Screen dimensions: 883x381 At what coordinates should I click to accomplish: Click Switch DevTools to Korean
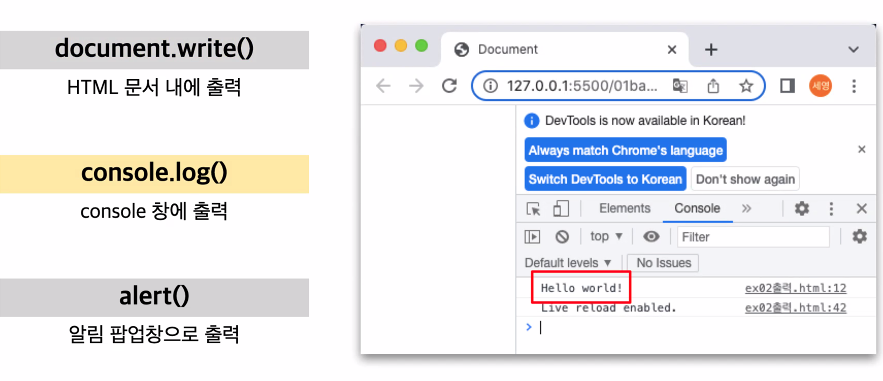605,180
